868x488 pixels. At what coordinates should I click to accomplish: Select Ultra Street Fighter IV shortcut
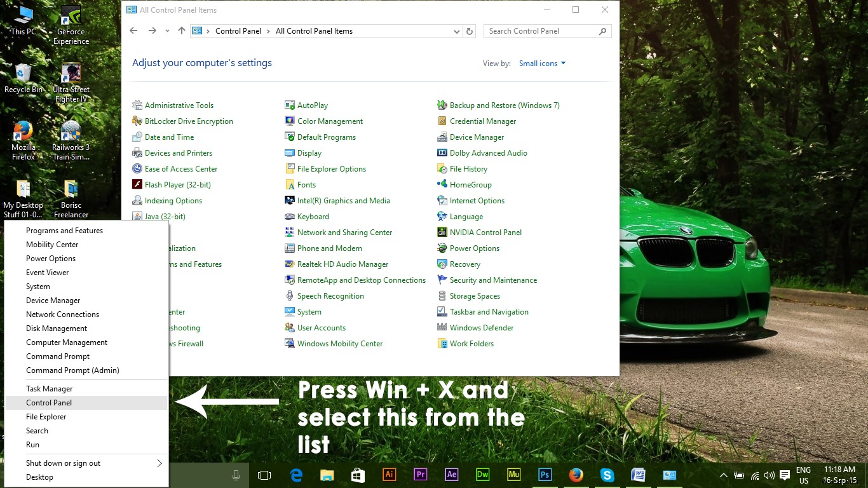[71, 83]
